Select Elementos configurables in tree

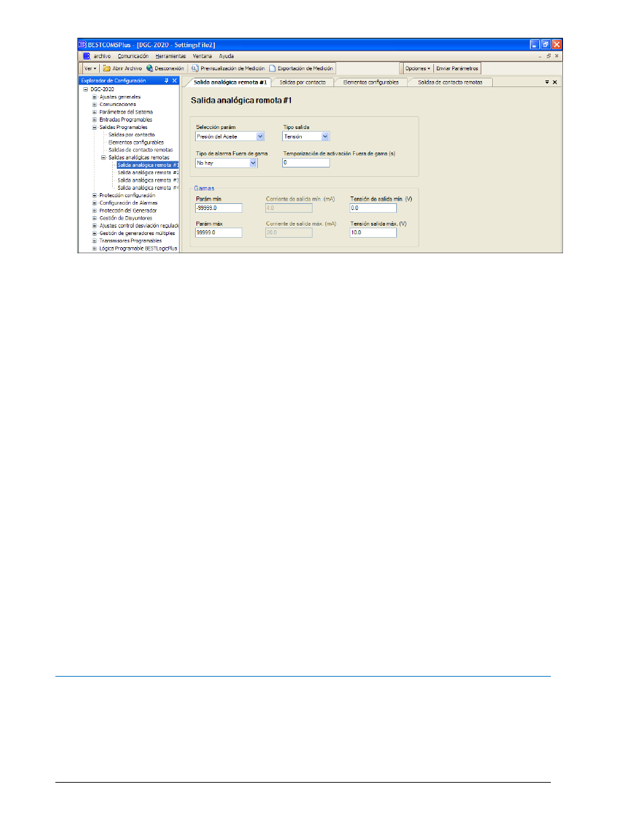click(x=136, y=142)
